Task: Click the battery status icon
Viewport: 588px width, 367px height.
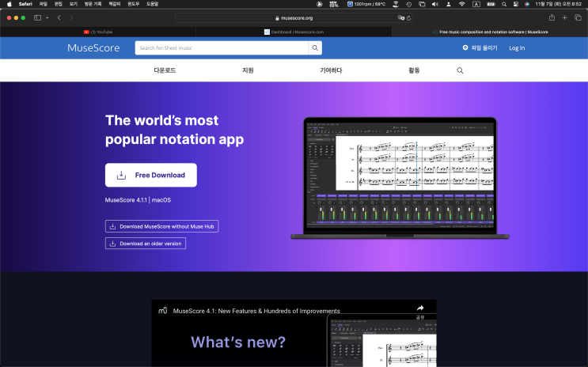Action: click(x=491, y=4)
